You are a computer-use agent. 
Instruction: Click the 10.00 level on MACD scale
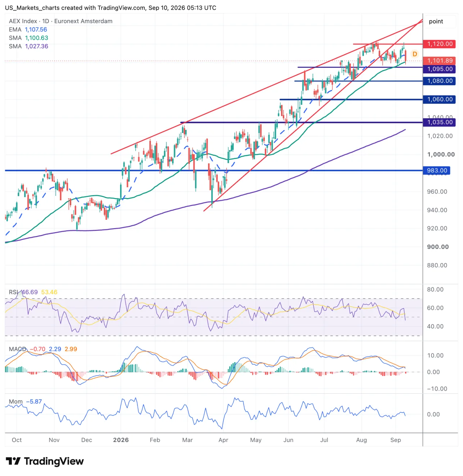tap(435, 356)
